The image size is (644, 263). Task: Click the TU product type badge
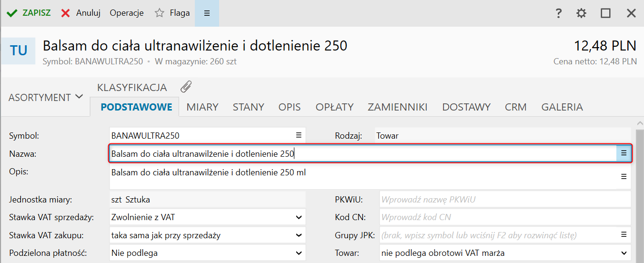click(x=18, y=51)
